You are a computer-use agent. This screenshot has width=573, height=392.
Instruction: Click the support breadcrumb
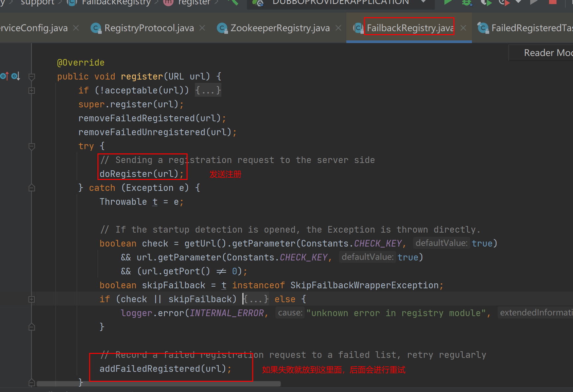37,2
